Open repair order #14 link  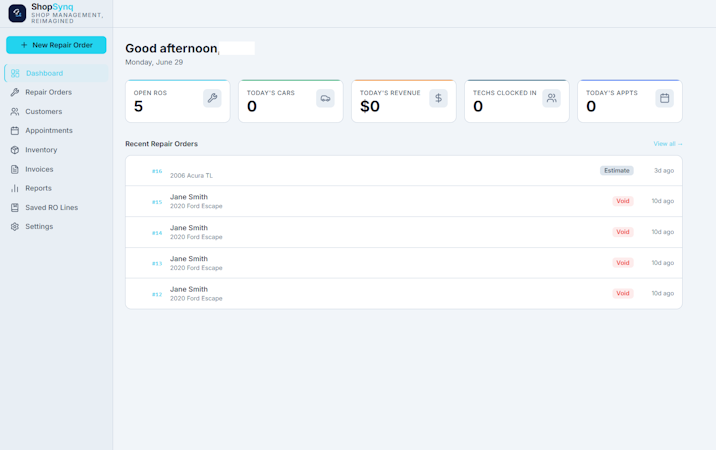point(157,233)
